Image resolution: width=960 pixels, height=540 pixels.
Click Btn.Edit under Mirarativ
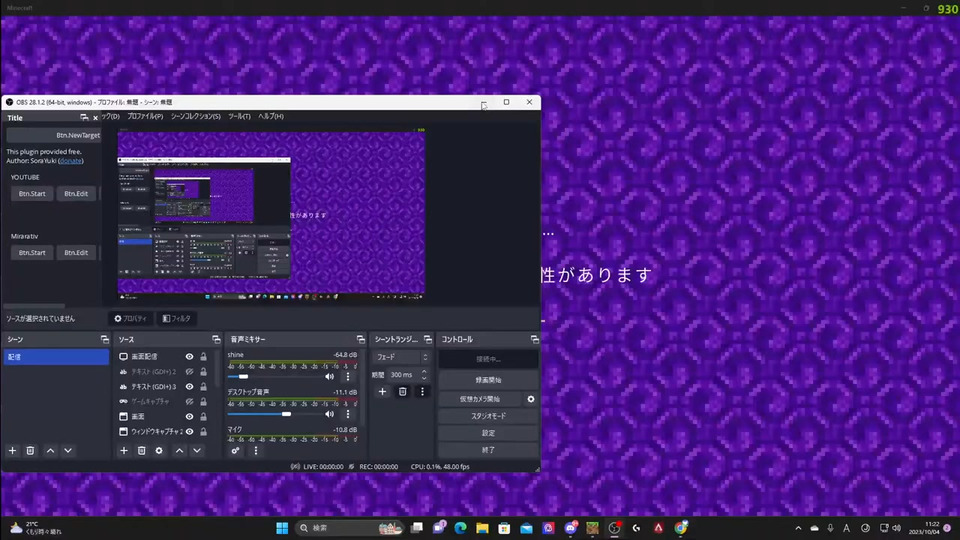pos(76,252)
